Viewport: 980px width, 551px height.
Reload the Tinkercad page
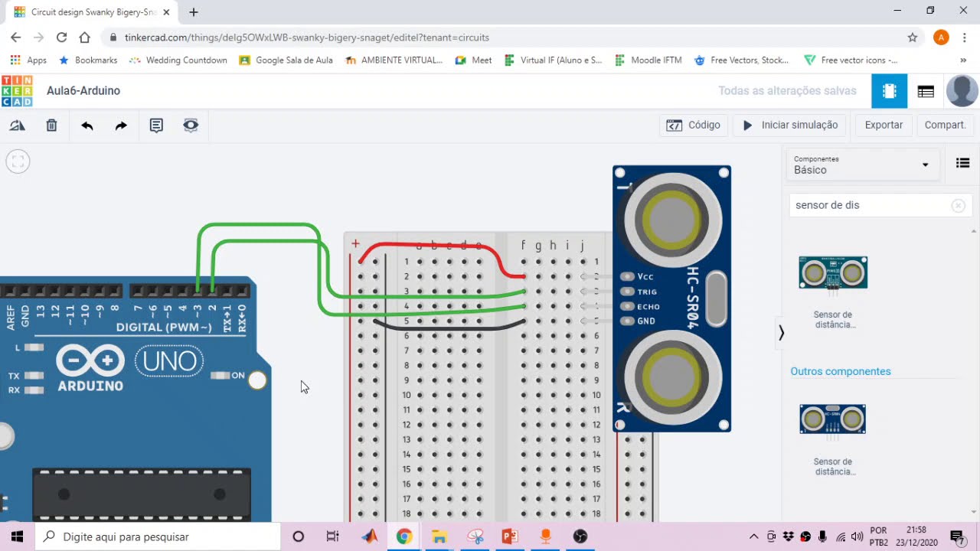point(62,37)
